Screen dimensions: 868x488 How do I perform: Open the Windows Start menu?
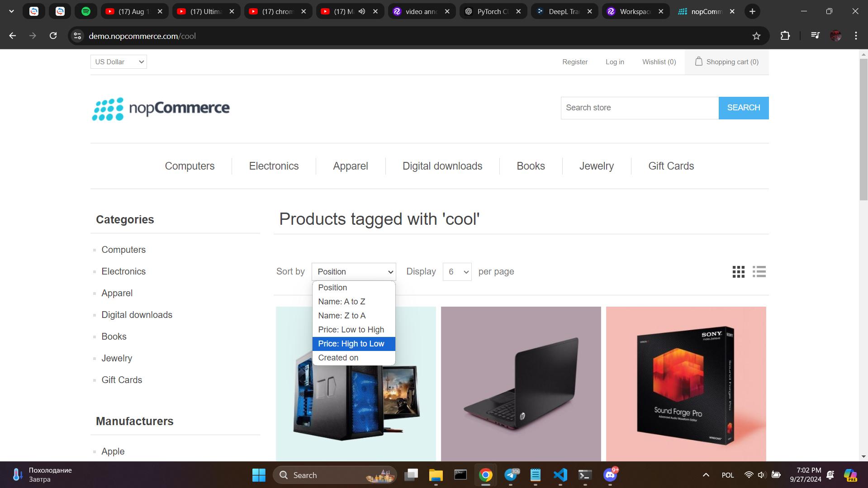(259, 475)
